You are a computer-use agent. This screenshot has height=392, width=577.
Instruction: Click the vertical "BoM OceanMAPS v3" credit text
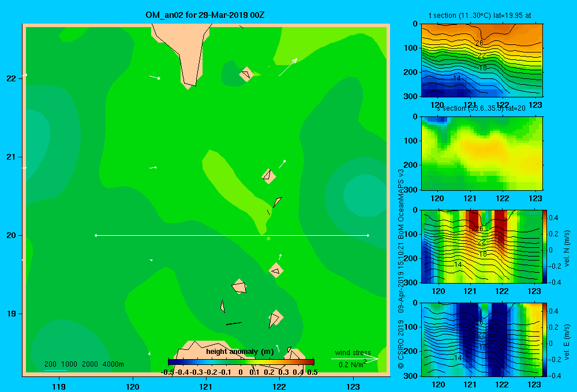click(x=401, y=204)
